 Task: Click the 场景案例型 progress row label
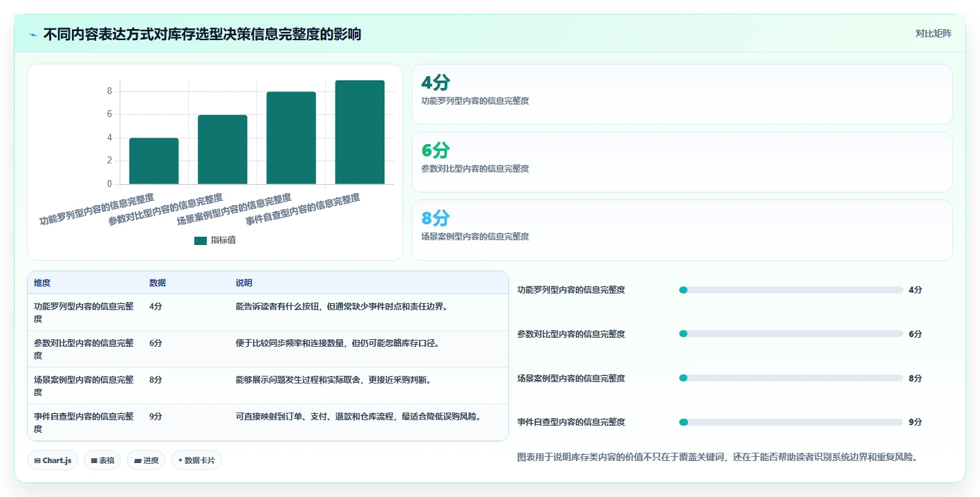tap(571, 378)
